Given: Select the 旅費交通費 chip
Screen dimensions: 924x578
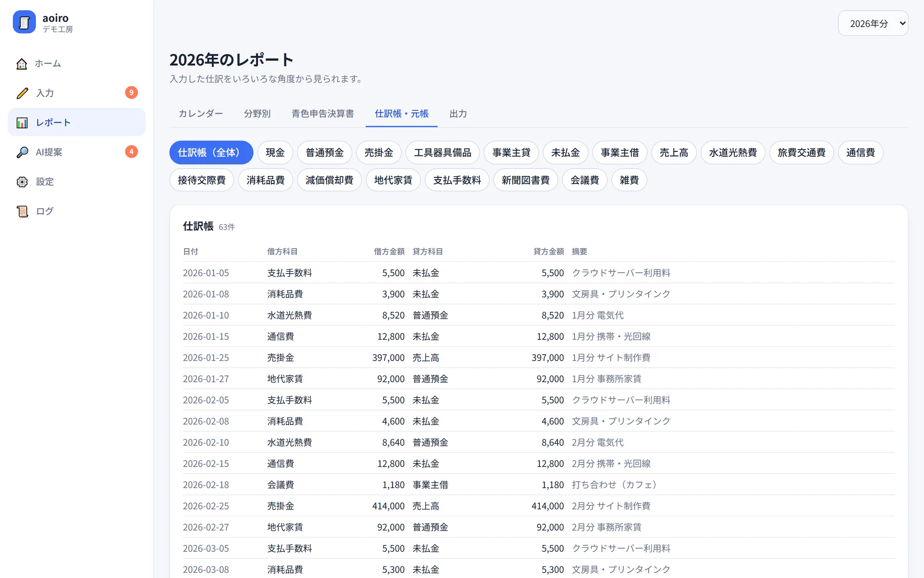Looking at the screenshot, I should click(802, 152).
